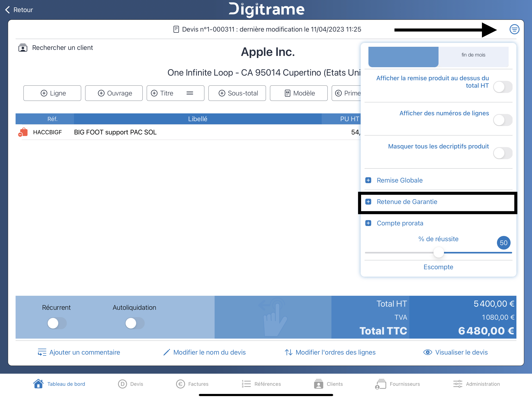This screenshot has width=532, height=399.
Task: Click the HACCBIGF reference cell
Action: [x=47, y=132]
